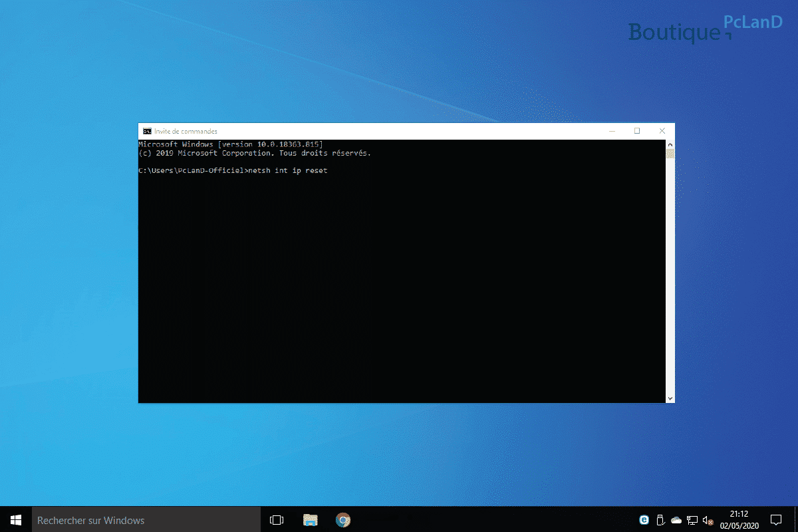The width and height of the screenshot is (798, 532).
Task: Click the Command Prompt title bar icon
Action: click(x=147, y=131)
